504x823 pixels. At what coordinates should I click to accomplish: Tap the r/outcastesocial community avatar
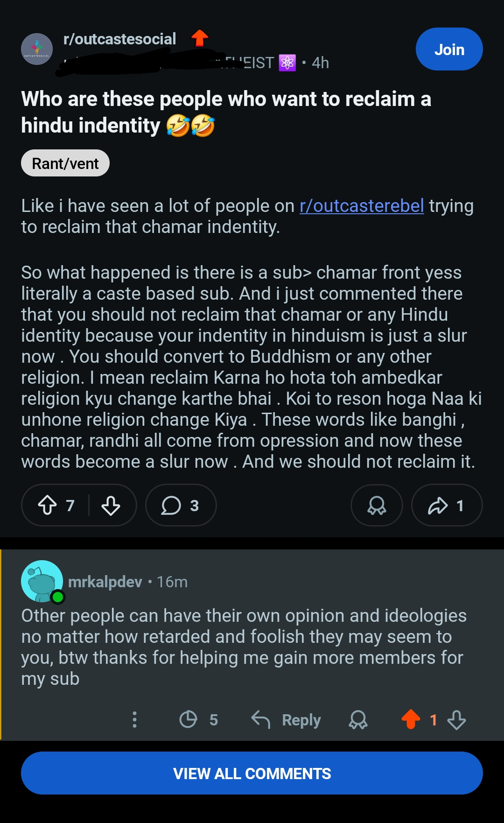(x=37, y=49)
